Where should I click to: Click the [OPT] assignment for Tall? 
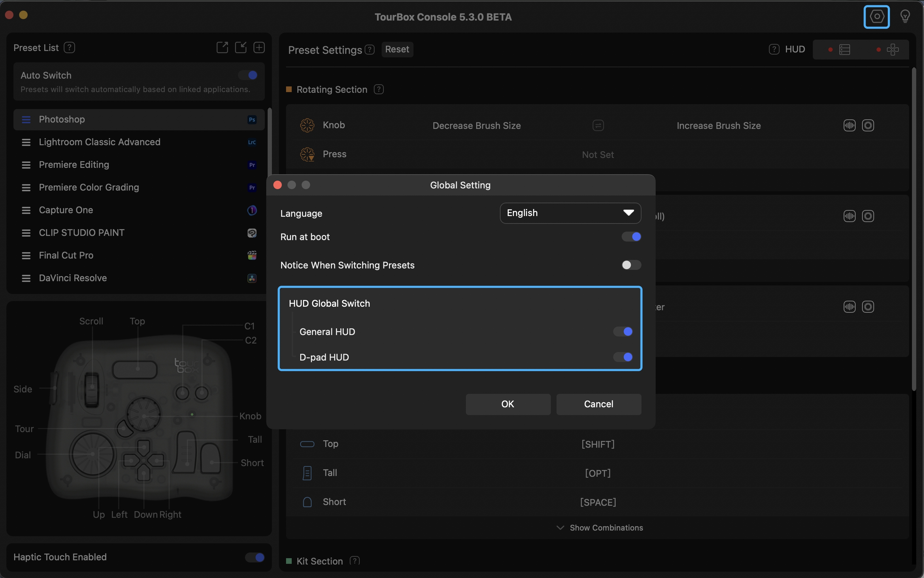click(598, 473)
